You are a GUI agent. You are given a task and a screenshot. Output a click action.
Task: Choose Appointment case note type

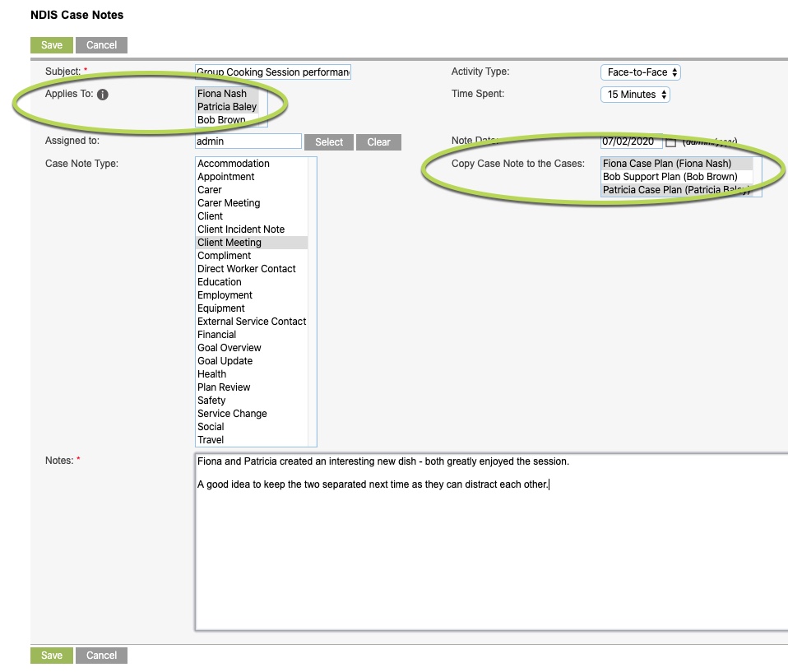(252, 176)
